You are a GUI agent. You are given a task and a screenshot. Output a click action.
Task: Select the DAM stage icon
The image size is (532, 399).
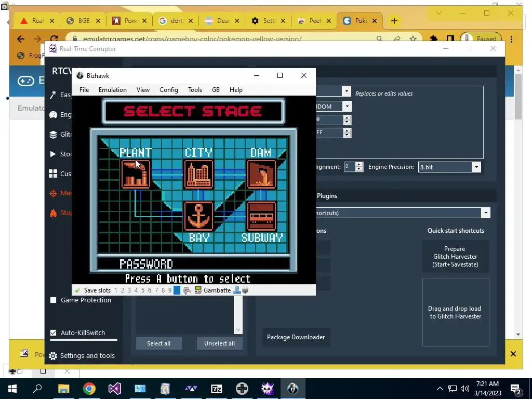click(262, 174)
